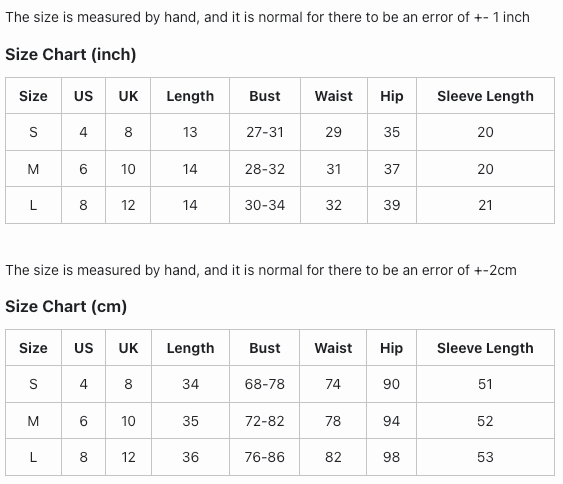Select the 72-82 bust cell
The image size is (563, 484).
265,421
